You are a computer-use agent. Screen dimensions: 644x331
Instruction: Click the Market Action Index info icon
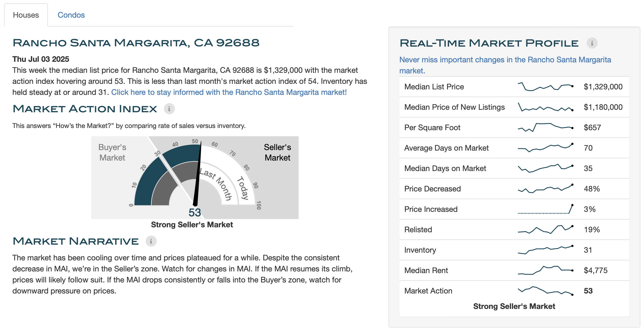169,109
